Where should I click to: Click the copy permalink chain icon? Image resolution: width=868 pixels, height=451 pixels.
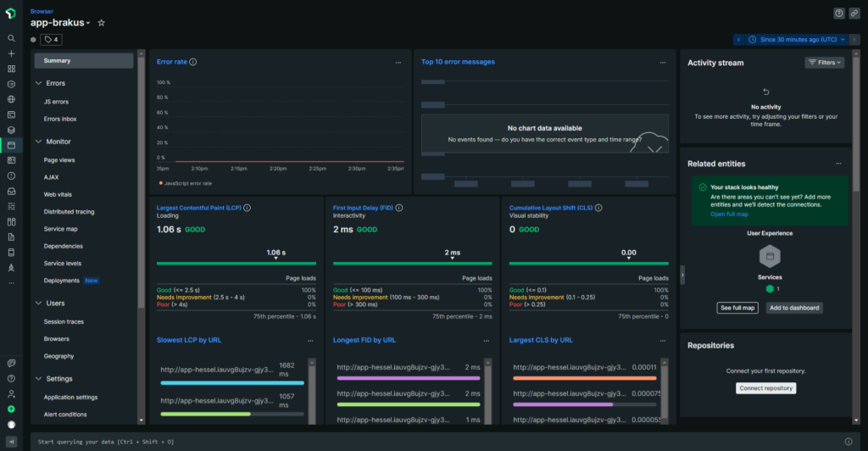click(855, 13)
